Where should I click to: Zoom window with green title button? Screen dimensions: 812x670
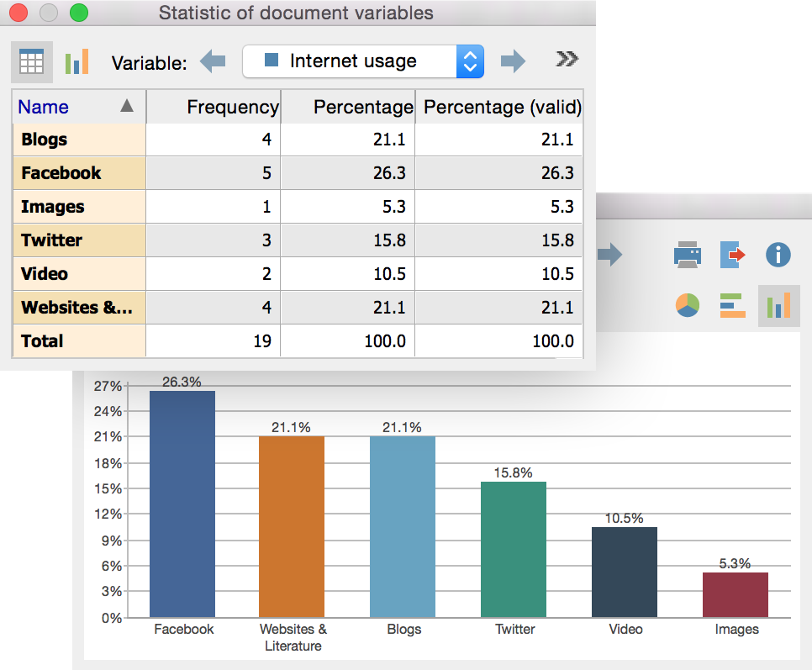[79, 13]
